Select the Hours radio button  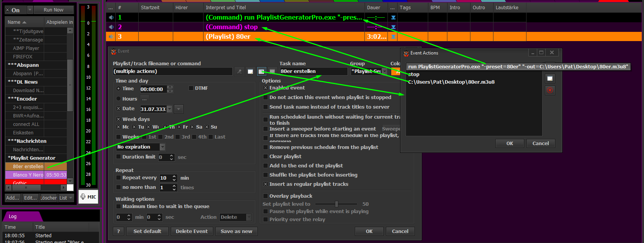118,99
